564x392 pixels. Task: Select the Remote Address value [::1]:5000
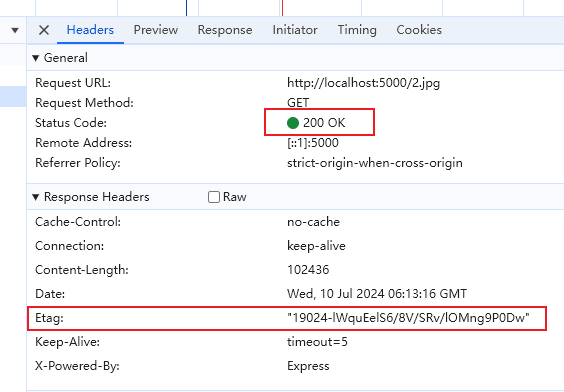(313, 143)
